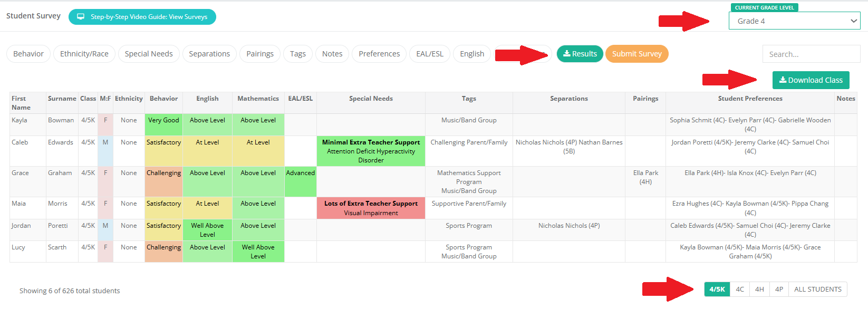Viewport: 868px width, 309px height.
Task: Toggle the English filter pill
Action: pyautogui.click(x=472, y=54)
